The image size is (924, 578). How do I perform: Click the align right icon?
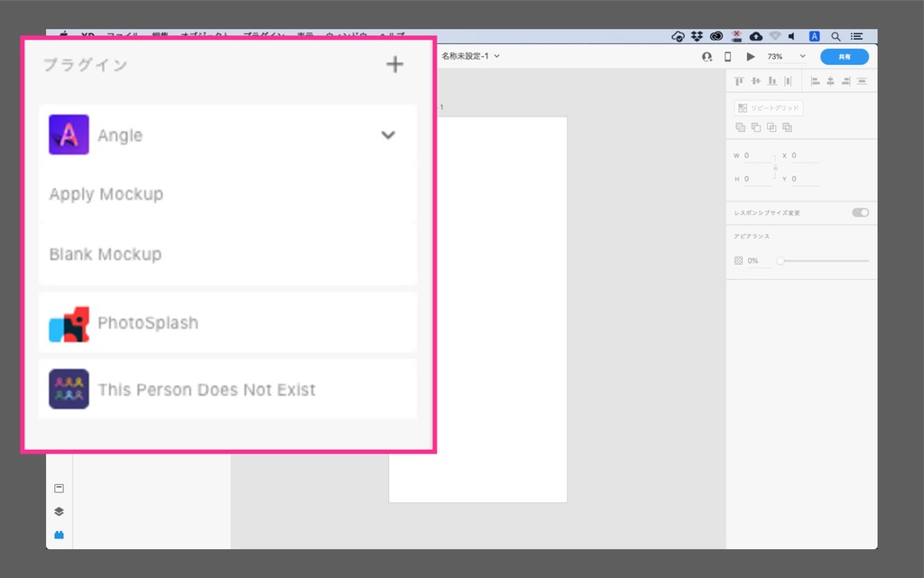pos(845,80)
